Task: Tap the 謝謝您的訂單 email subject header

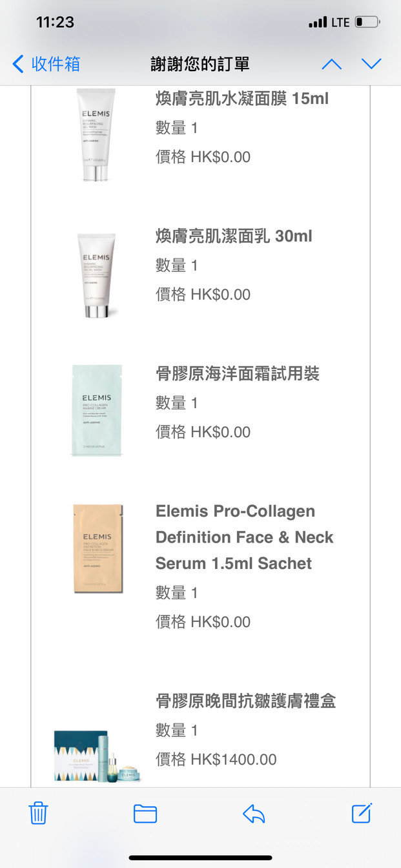Action: tap(200, 64)
